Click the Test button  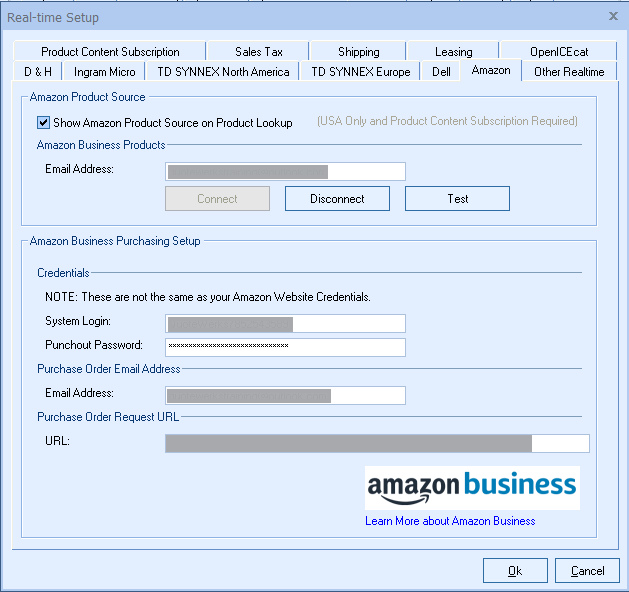(x=457, y=199)
